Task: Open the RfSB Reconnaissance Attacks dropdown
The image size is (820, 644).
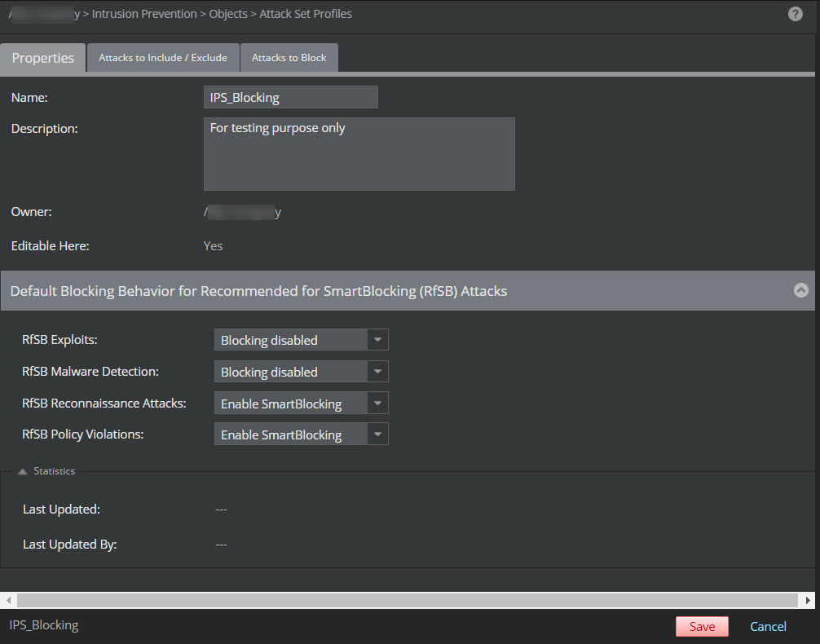Action: pyautogui.click(x=302, y=404)
